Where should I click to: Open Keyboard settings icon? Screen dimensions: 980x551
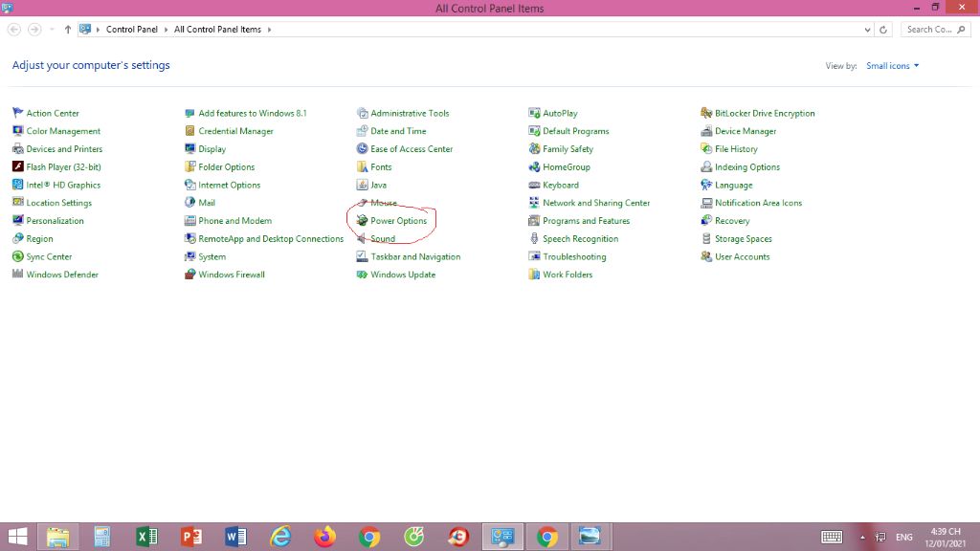tap(534, 185)
